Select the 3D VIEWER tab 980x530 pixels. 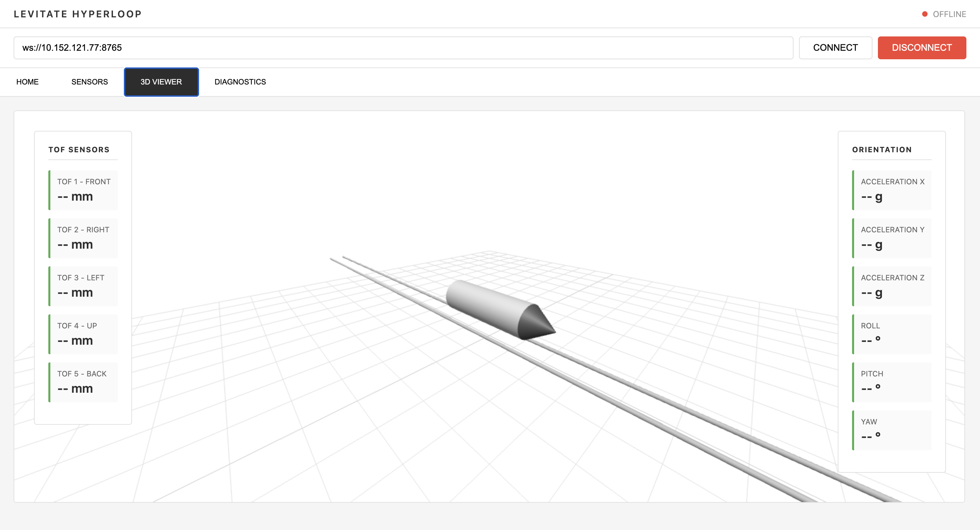pyautogui.click(x=161, y=82)
